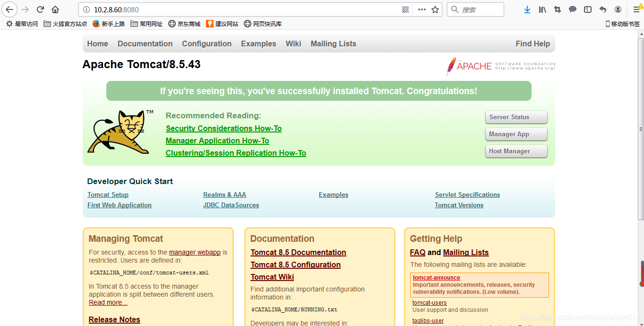Open the 最常访问 bookmark
Viewport: 644px width, 326px height.
(22, 24)
